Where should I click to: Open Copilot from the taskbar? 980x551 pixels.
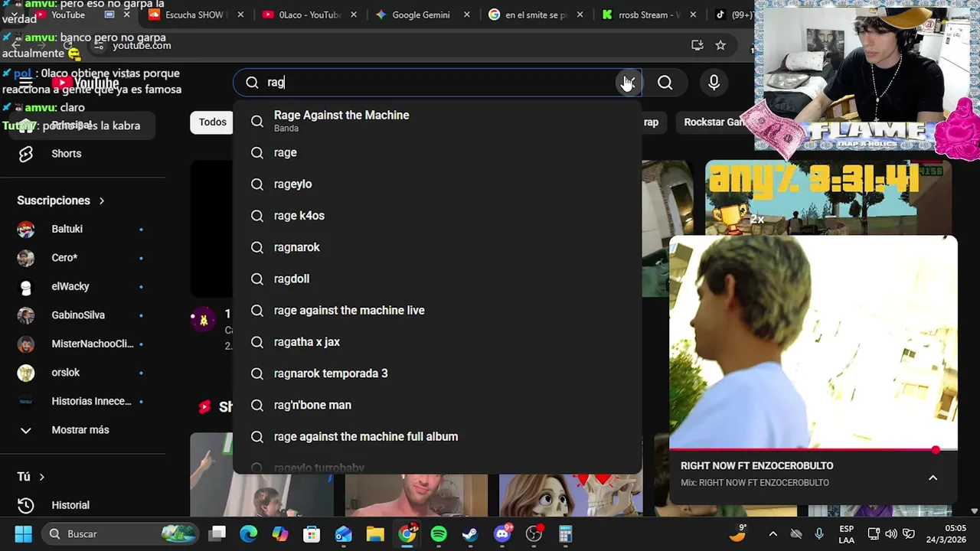point(280,533)
